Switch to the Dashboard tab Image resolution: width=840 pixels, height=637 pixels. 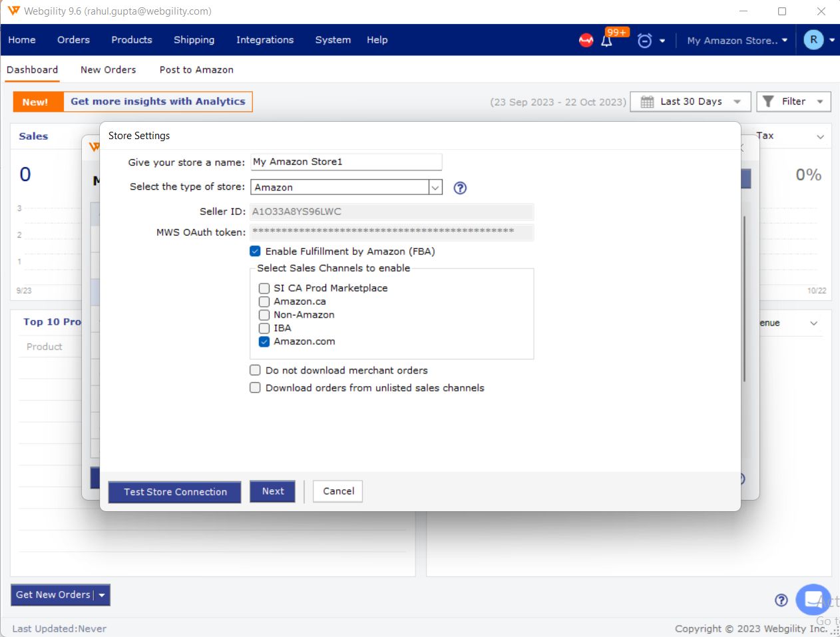pyautogui.click(x=32, y=70)
